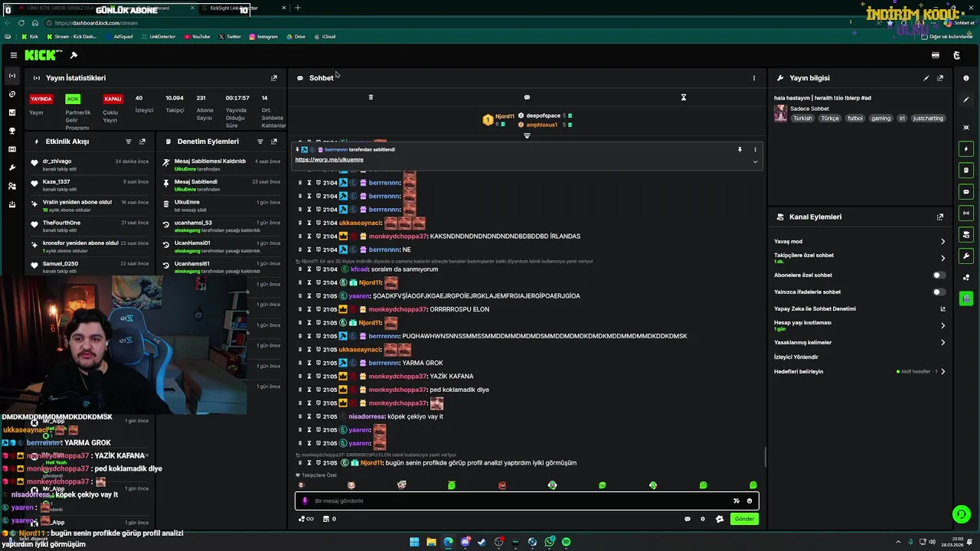Open the analytics chart icon in sidebar
The height and width of the screenshot is (551, 980).
[x=11, y=112]
